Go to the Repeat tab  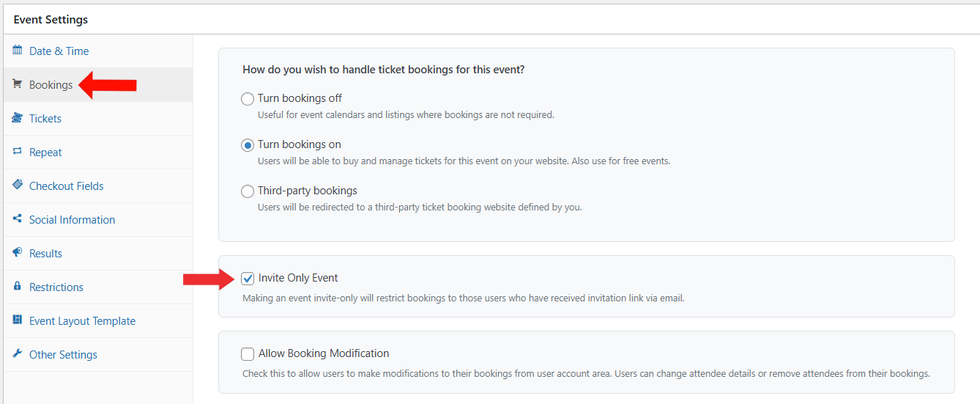[x=98, y=153]
